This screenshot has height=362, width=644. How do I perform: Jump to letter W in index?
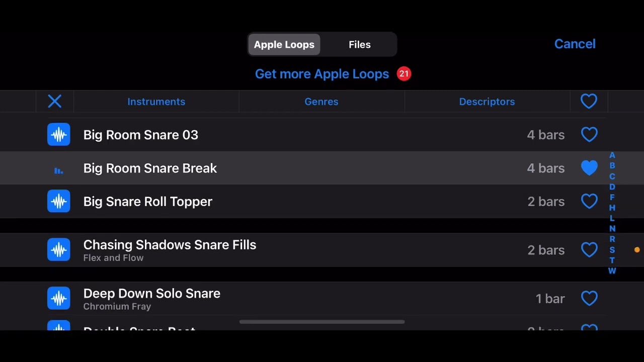pos(612,271)
